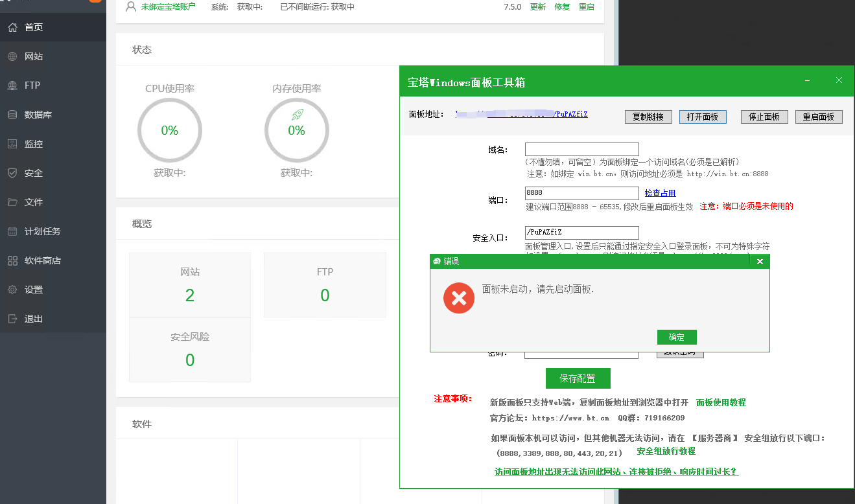Click the version number 7.5.0

pyautogui.click(x=512, y=7)
